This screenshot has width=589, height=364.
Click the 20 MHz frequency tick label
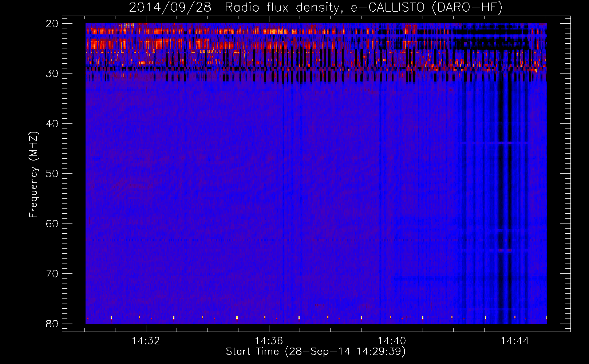pos(52,24)
